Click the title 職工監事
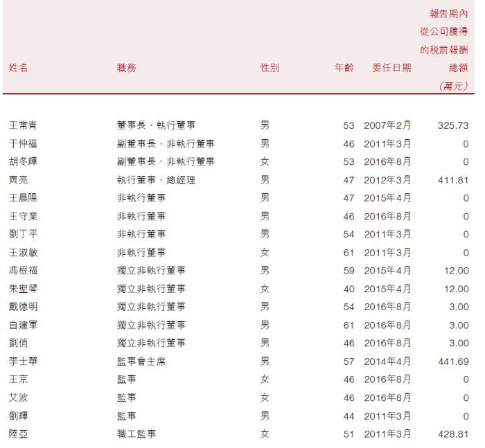This screenshot has width=485, height=448. click(136, 433)
